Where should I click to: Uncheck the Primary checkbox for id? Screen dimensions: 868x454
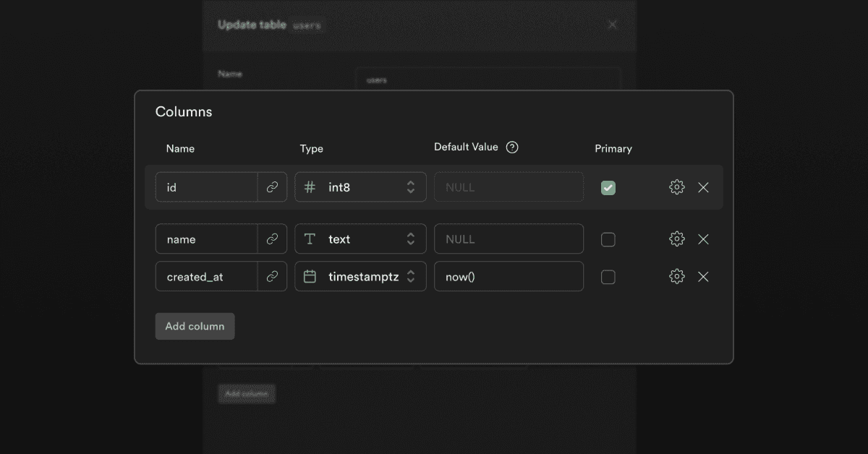point(608,188)
